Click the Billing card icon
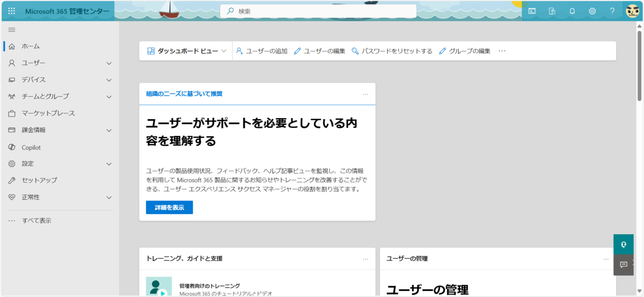 tap(12, 130)
